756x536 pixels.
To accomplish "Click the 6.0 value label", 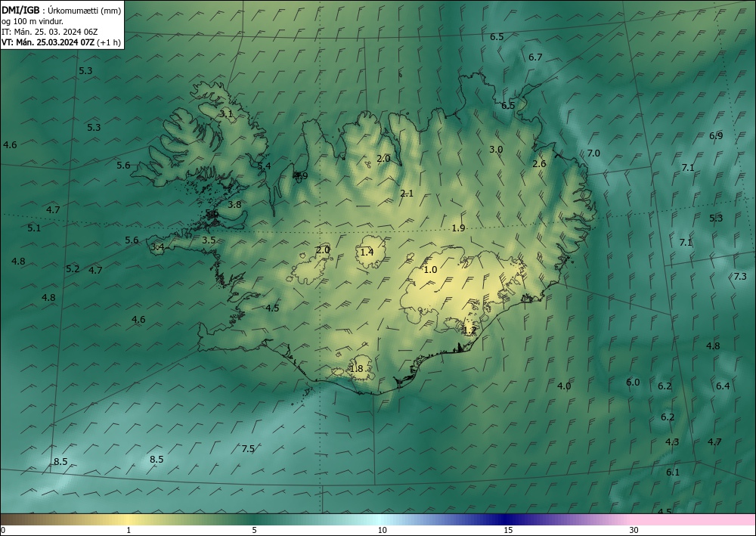I will click(x=633, y=383).
